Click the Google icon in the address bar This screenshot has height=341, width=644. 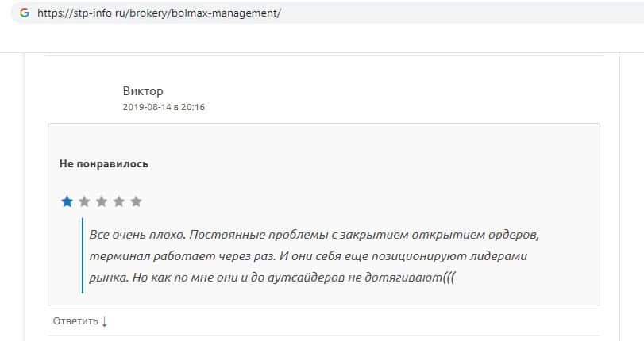click(x=24, y=14)
